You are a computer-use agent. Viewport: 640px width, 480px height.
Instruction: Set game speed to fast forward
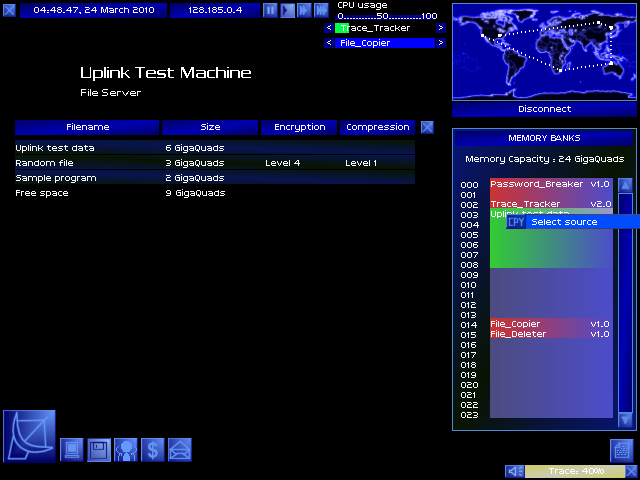tap(304, 10)
